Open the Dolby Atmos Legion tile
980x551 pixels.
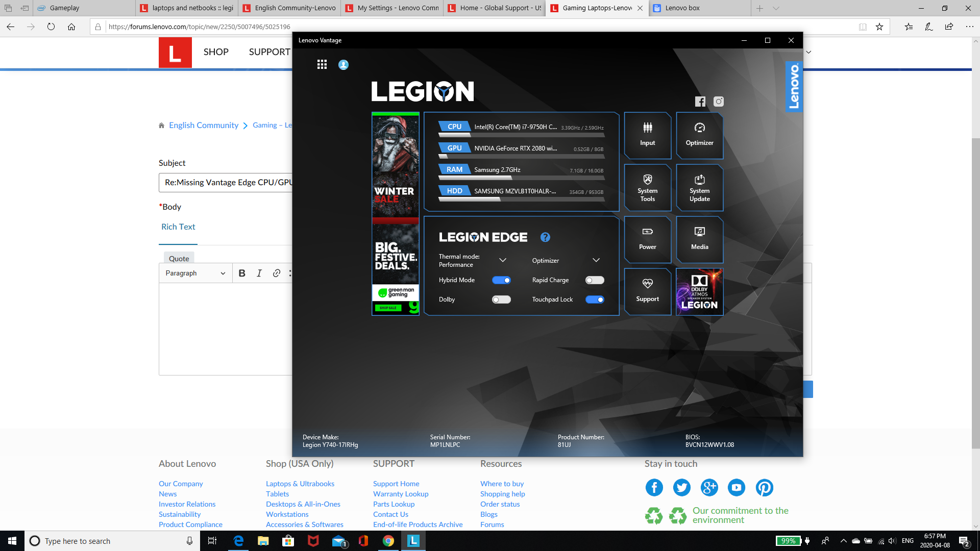pos(699,292)
